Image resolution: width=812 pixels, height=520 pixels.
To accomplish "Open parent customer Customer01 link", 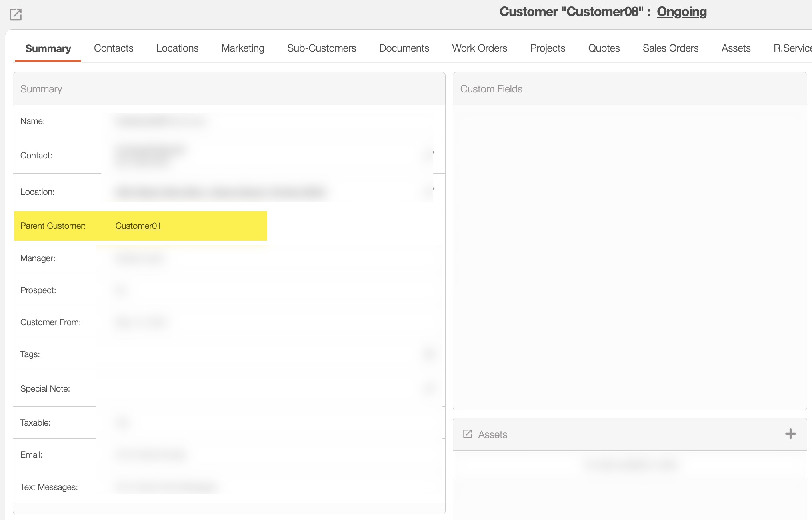I will tap(138, 226).
